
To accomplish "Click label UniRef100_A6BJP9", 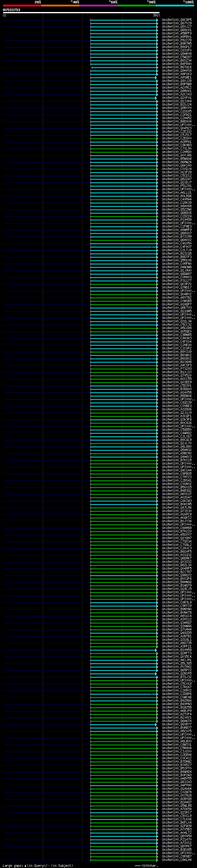I will pos(177,711).
